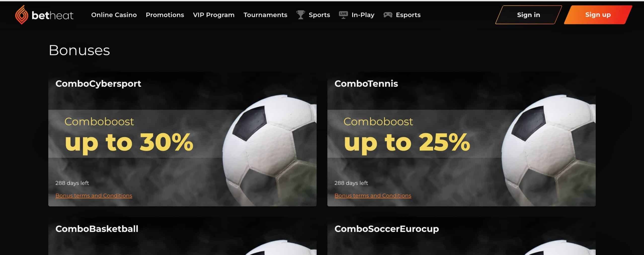Click the Sports trophy icon
Image resolution: width=644 pixels, height=255 pixels.
[x=300, y=15]
